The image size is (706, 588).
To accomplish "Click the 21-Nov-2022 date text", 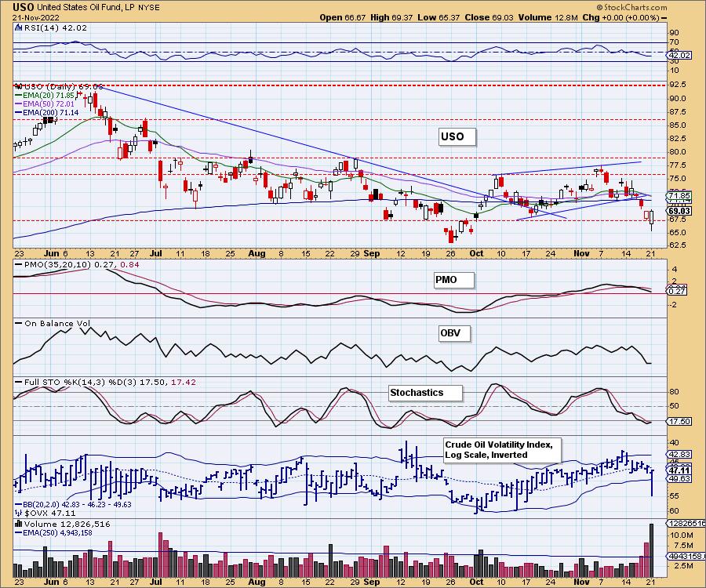I will click(35, 18).
